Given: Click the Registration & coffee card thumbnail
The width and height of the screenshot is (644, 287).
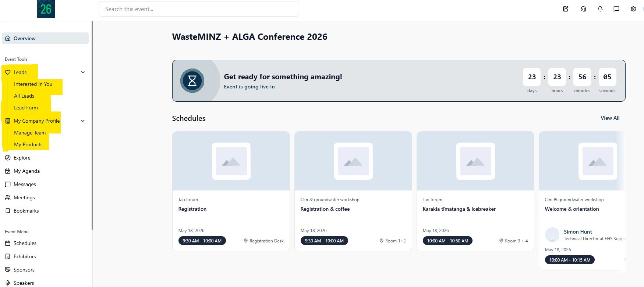Looking at the screenshot, I should point(353,161).
